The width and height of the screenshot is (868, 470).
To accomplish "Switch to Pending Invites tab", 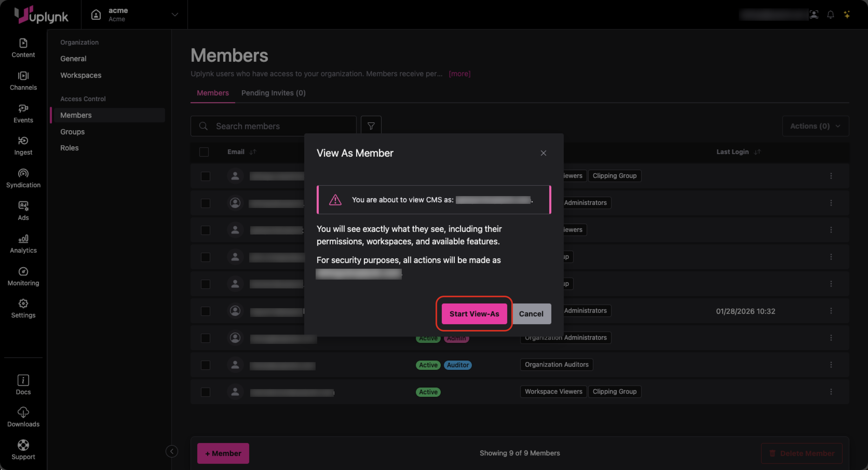I will click(273, 93).
